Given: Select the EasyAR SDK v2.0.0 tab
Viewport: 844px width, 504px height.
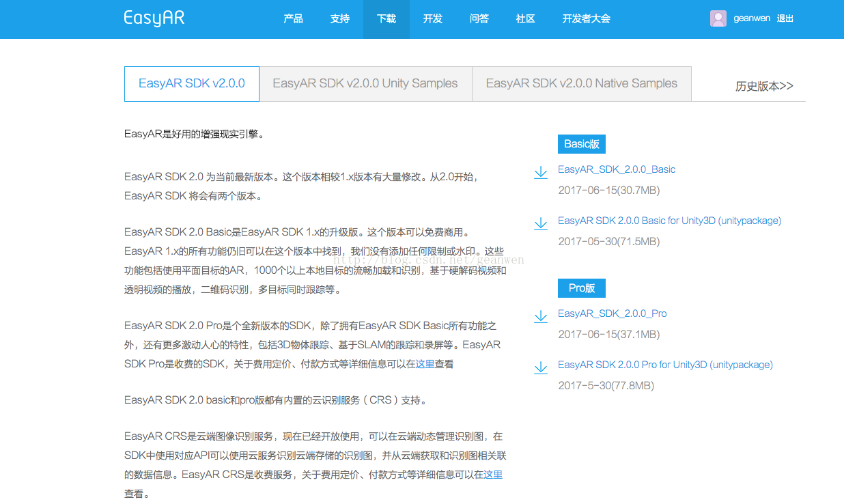Looking at the screenshot, I should 192,84.
